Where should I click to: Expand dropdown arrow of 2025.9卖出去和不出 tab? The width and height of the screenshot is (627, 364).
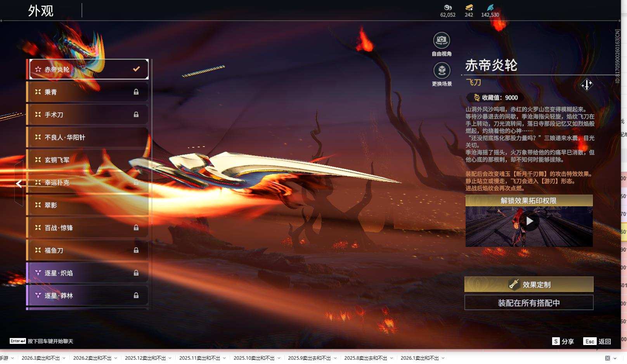(x=335, y=358)
